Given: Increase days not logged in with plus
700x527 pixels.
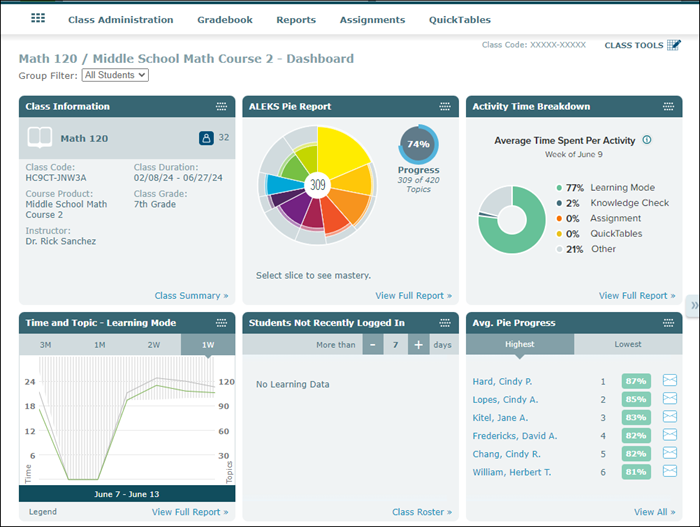Looking at the screenshot, I should (x=418, y=344).
